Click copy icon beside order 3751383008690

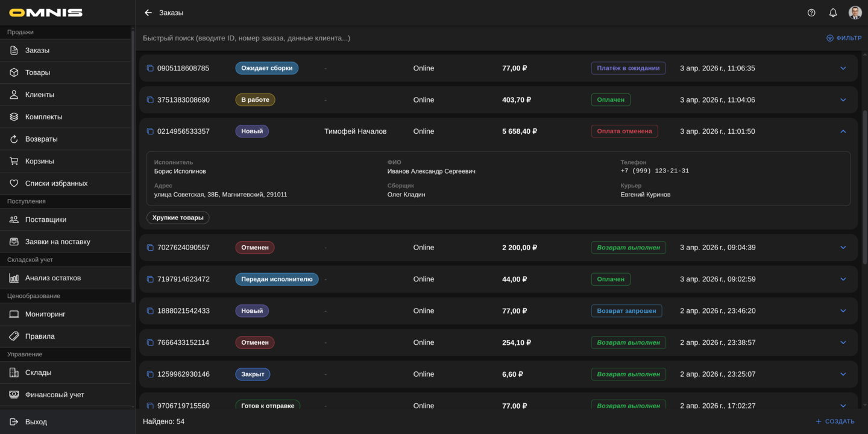(x=150, y=100)
